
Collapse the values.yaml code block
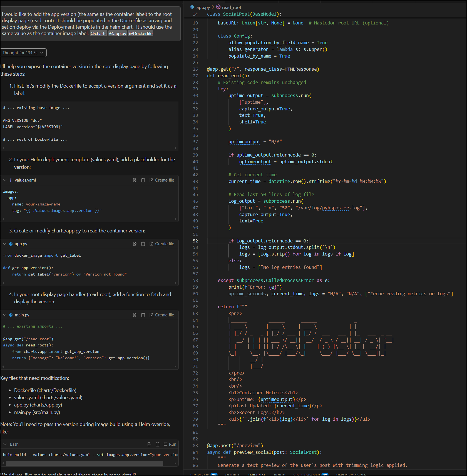[x=4, y=180]
